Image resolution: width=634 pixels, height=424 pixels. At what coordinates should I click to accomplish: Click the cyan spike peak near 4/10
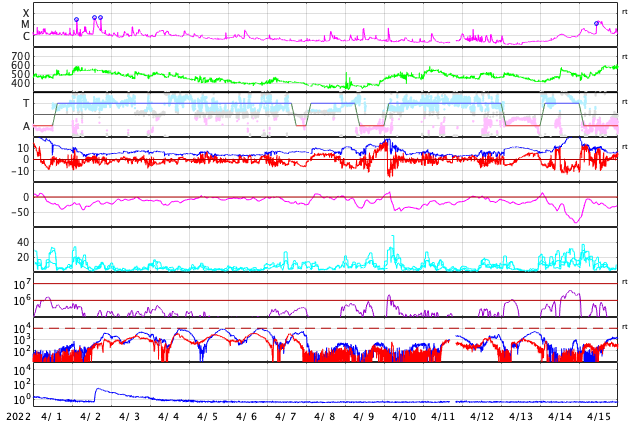click(x=393, y=236)
